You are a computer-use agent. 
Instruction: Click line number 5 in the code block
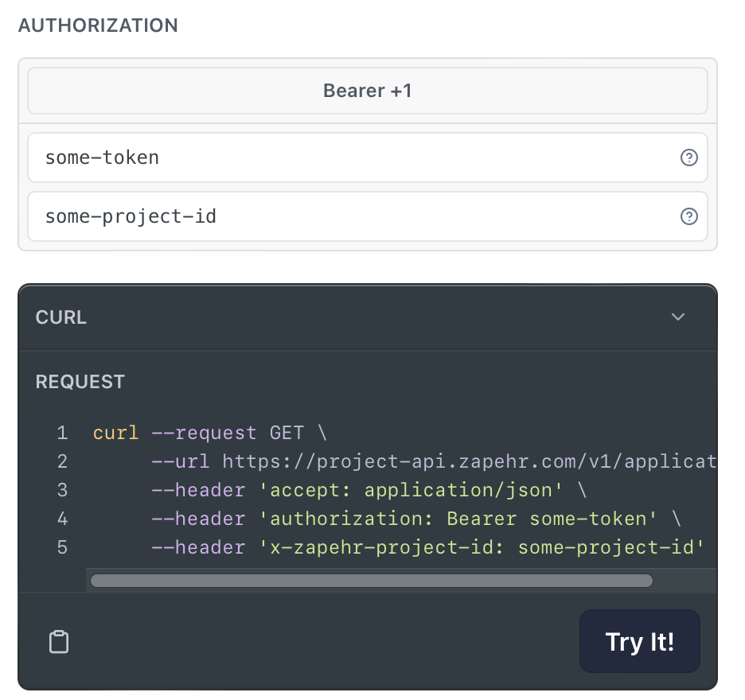(x=62, y=547)
